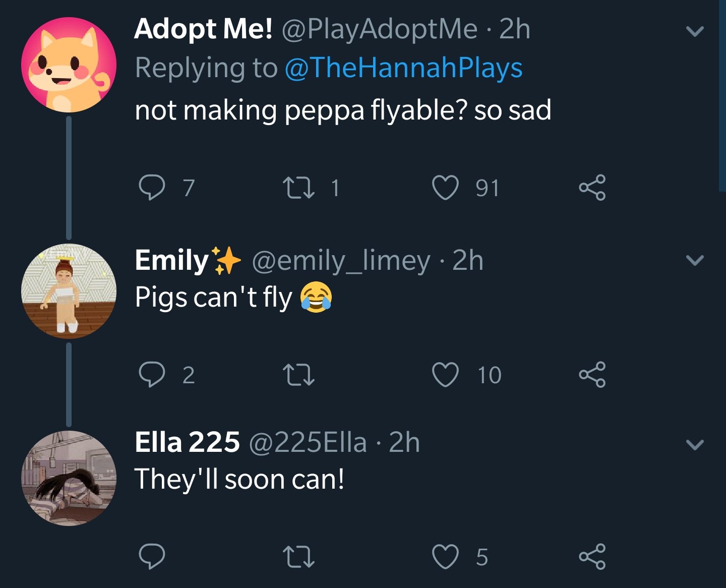Image resolution: width=726 pixels, height=588 pixels.
Task: Reply to Ella 225's tweet
Action: tap(151, 557)
